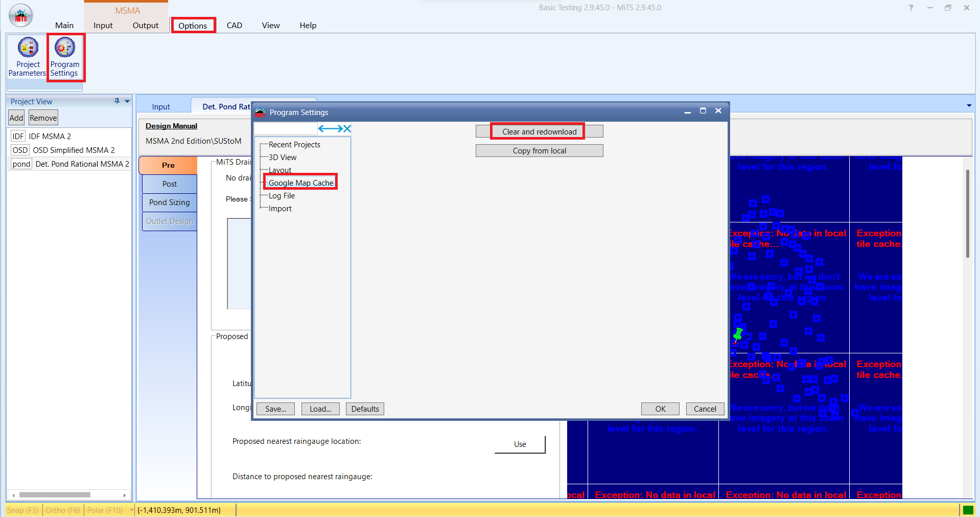Screen dimensions: 980x517
Task: Open the tab list dropdown arrow at the far right
Action: 969,106
